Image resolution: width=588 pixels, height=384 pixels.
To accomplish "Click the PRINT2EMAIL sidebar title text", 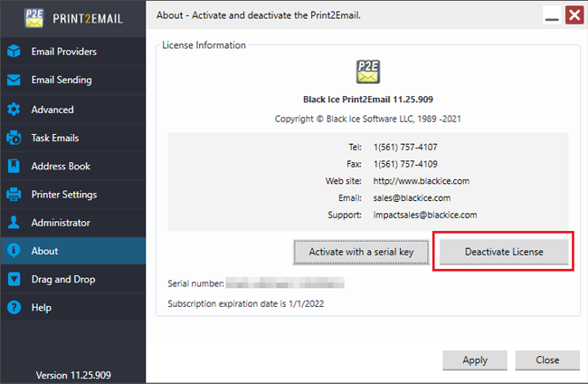I will pos(88,19).
